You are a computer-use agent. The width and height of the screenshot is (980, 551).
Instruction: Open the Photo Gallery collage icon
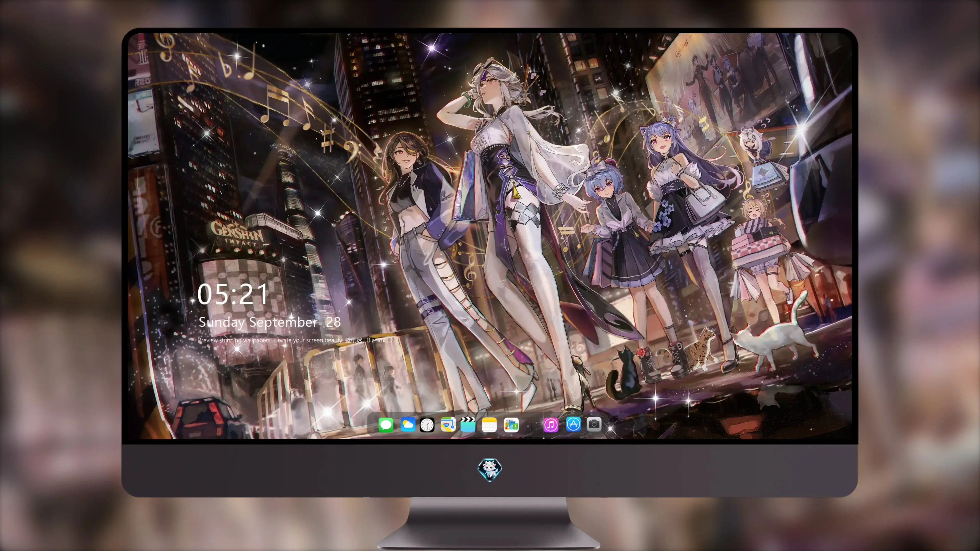511,425
